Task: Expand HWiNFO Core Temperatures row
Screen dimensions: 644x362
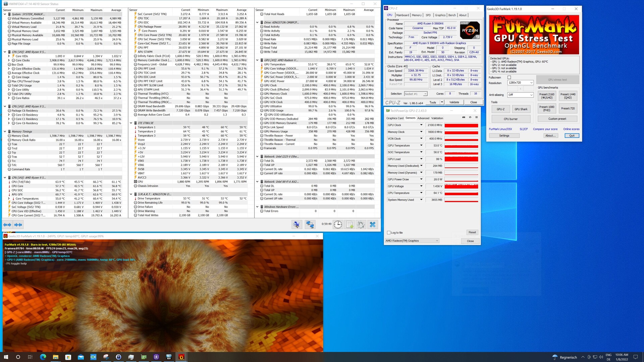Action: tap(9, 199)
